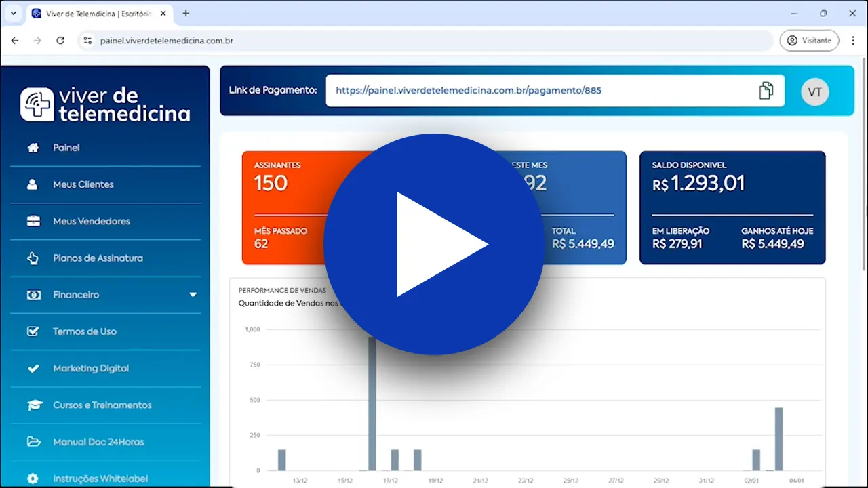The image size is (868, 488).
Task: Click the Meus Clientes person icon
Action: (x=33, y=184)
